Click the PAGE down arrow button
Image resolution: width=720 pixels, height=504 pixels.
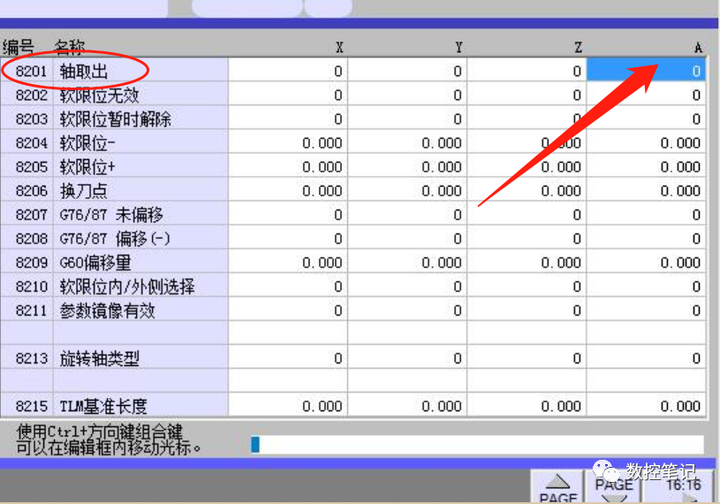(613, 487)
